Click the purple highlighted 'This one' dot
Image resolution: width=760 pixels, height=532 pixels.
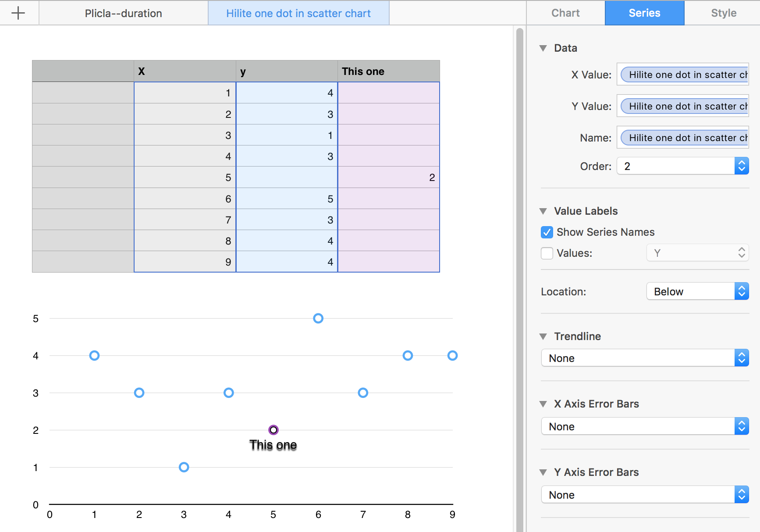pos(273,430)
